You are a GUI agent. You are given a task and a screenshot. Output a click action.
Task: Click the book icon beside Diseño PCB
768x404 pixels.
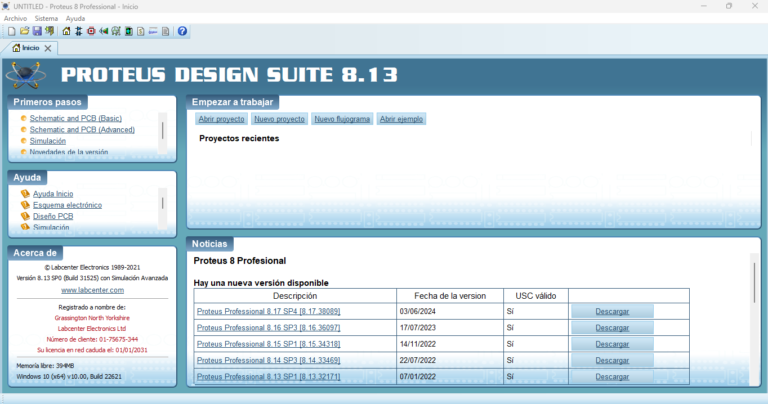point(25,216)
